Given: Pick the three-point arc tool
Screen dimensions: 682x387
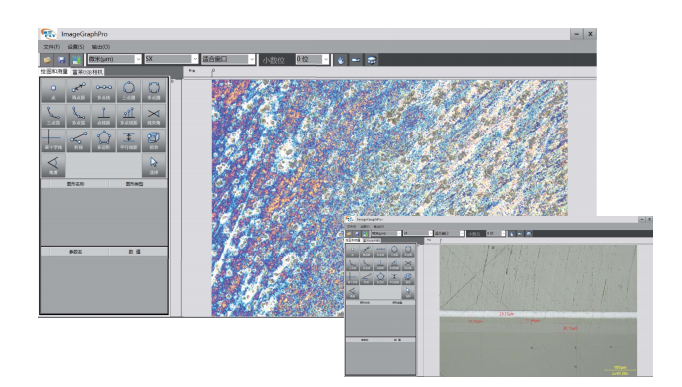Looking at the screenshot, I should [x=53, y=116].
